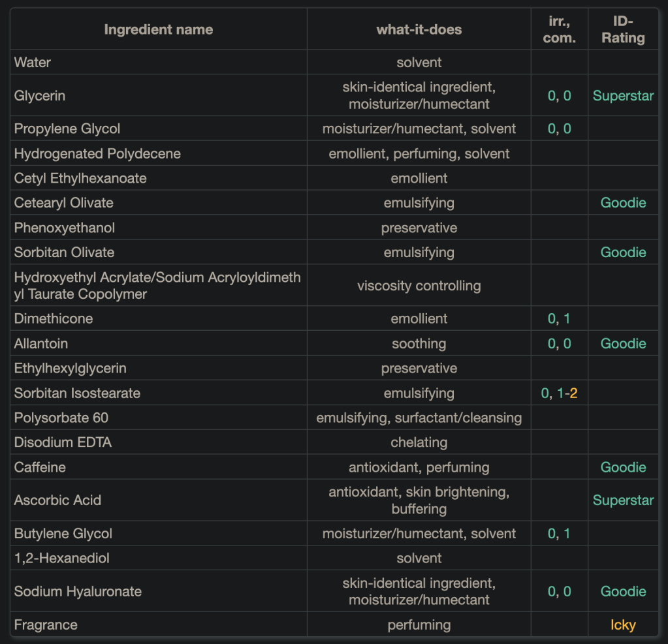Click the Icky rating for Fragrance
This screenshot has height=644, width=668.
pyautogui.click(x=623, y=625)
